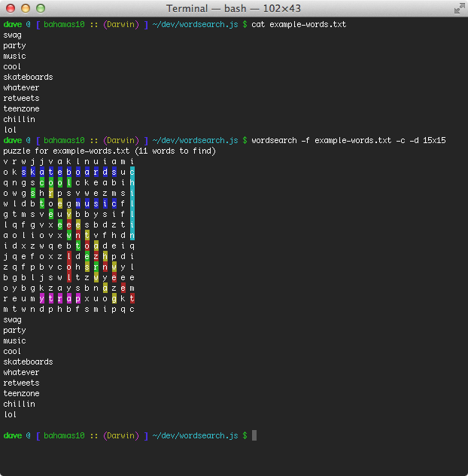Place cursor at the blinking prompt block
The height and width of the screenshot is (476, 468).
point(254,435)
